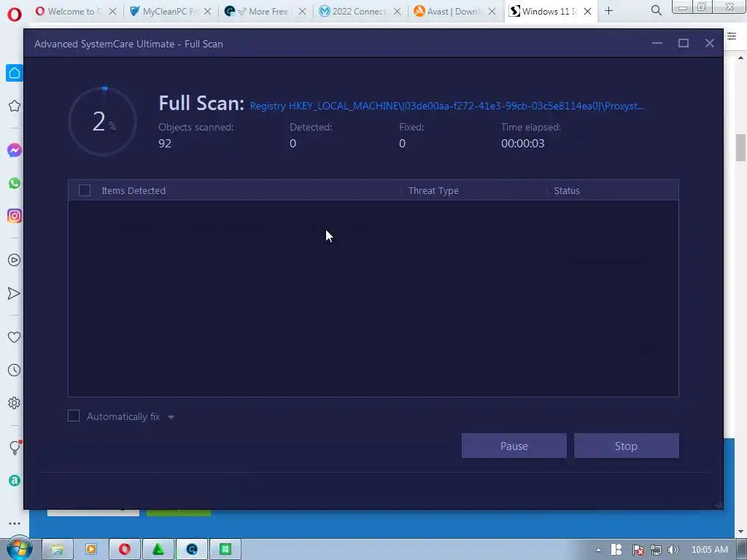Open media player taskbar icon

pos(90,549)
